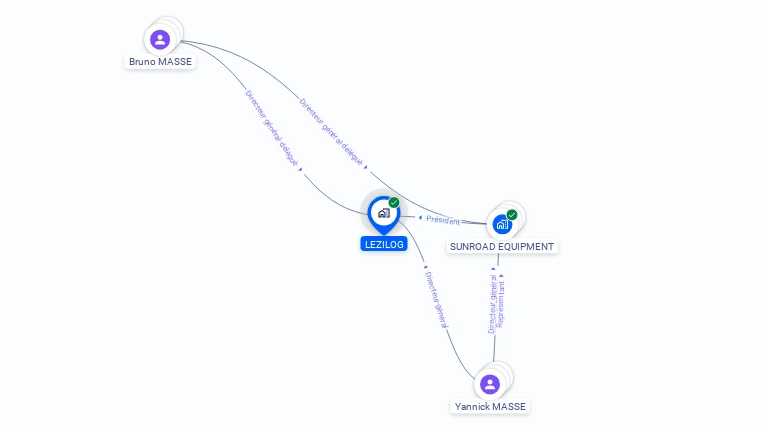
Task: Click the Bruno MASSE name label
Action: click(x=160, y=62)
